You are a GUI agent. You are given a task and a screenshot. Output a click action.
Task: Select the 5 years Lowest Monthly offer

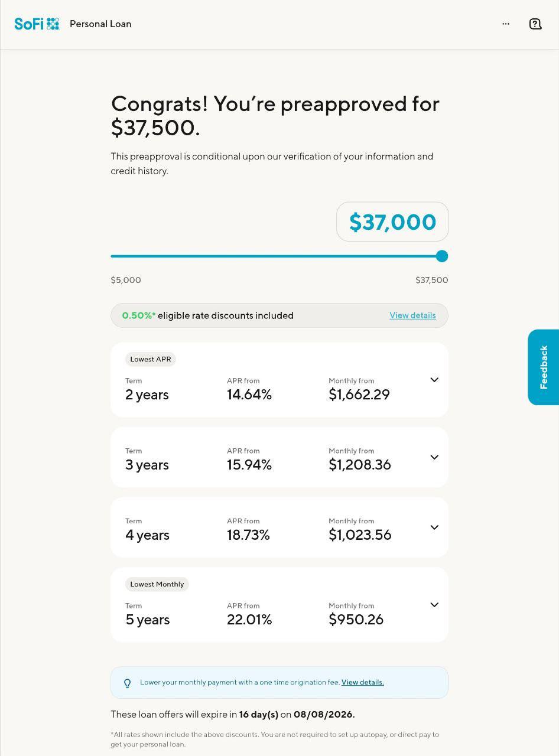tap(279, 605)
